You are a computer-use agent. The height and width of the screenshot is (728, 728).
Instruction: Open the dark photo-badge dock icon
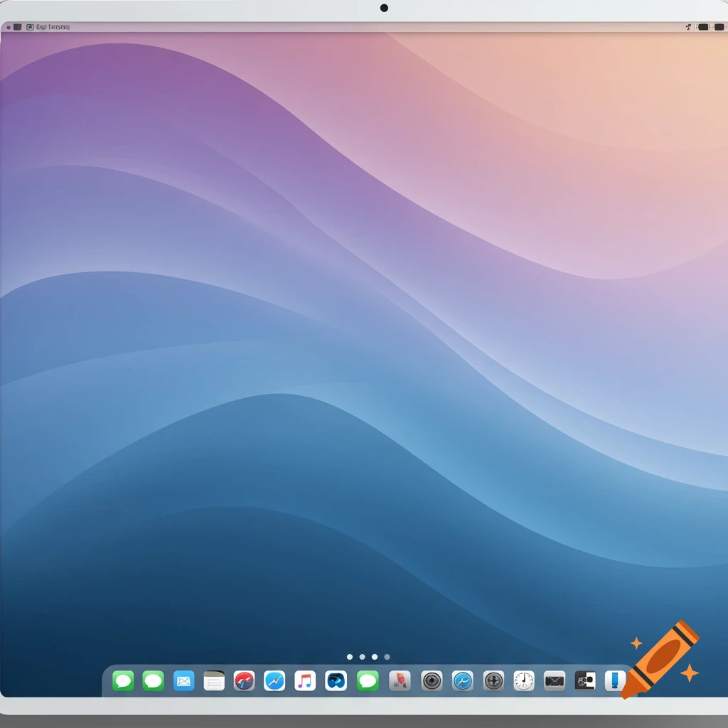[584, 680]
